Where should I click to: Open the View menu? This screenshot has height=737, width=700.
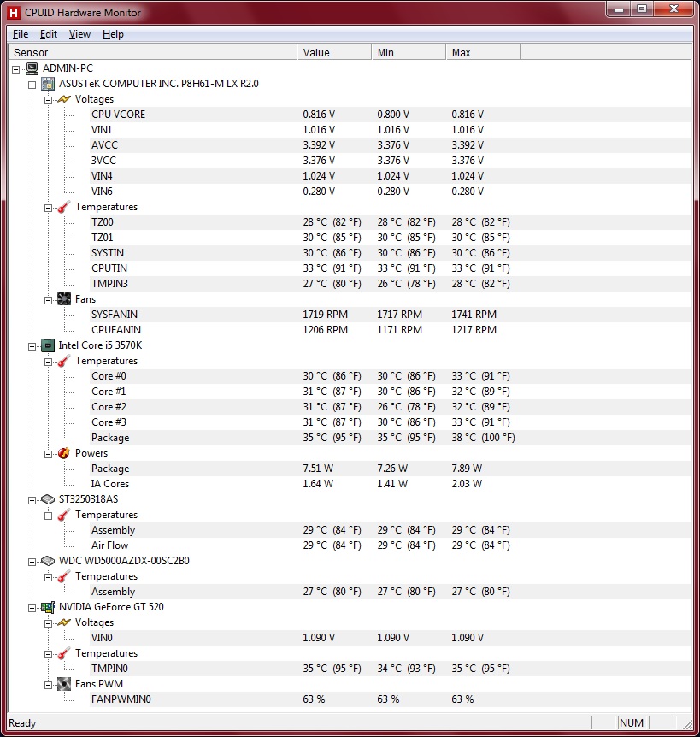(x=79, y=34)
